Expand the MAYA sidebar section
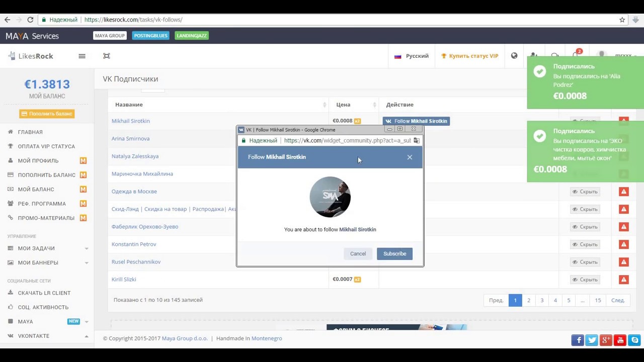This screenshot has width=644, height=362. [47, 321]
